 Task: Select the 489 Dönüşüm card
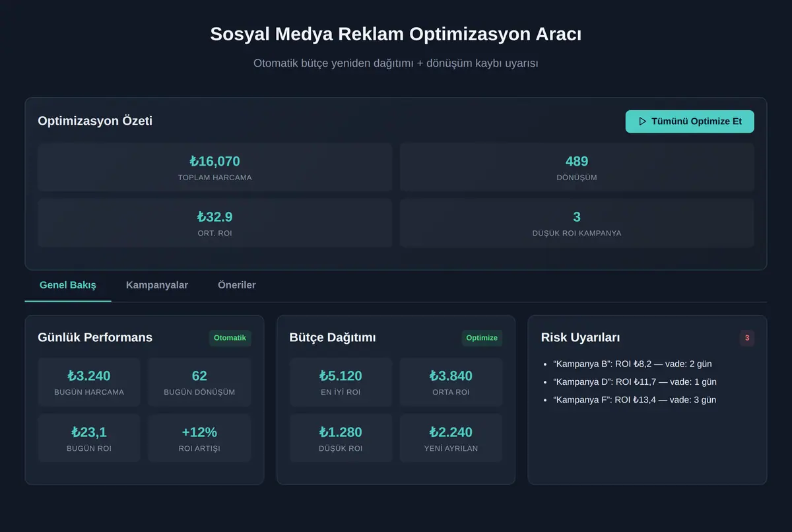click(577, 168)
